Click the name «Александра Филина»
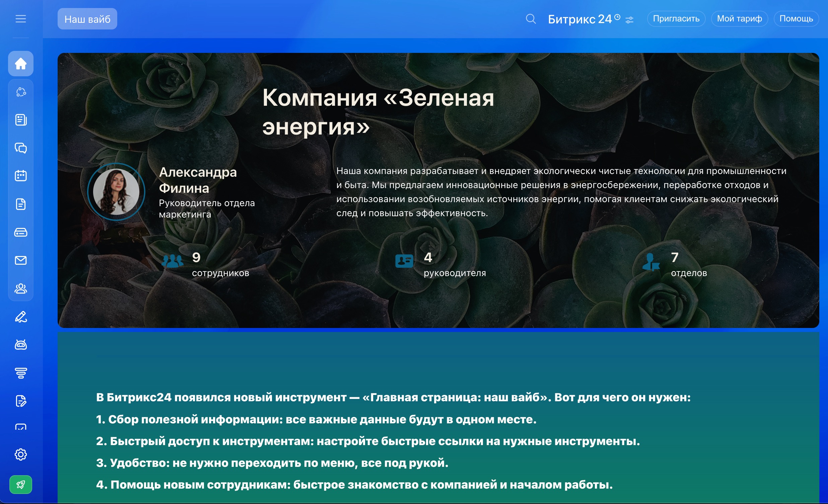 [x=198, y=180]
